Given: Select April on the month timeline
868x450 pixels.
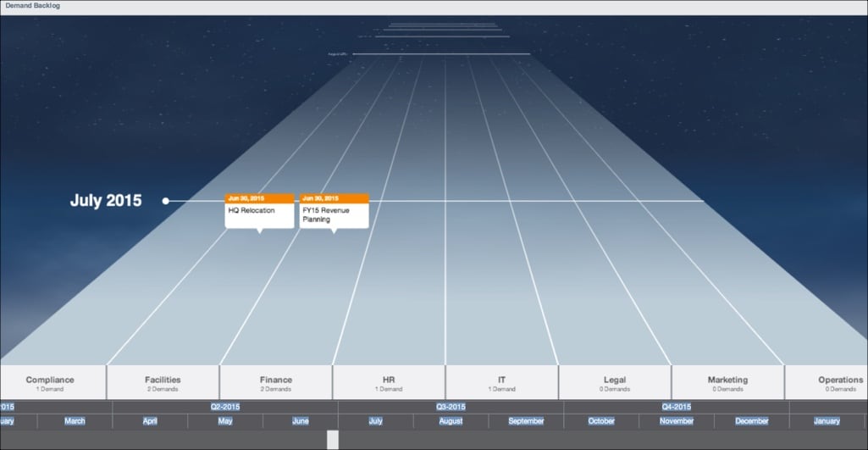Looking at the screenshot, I should (150, 421).
